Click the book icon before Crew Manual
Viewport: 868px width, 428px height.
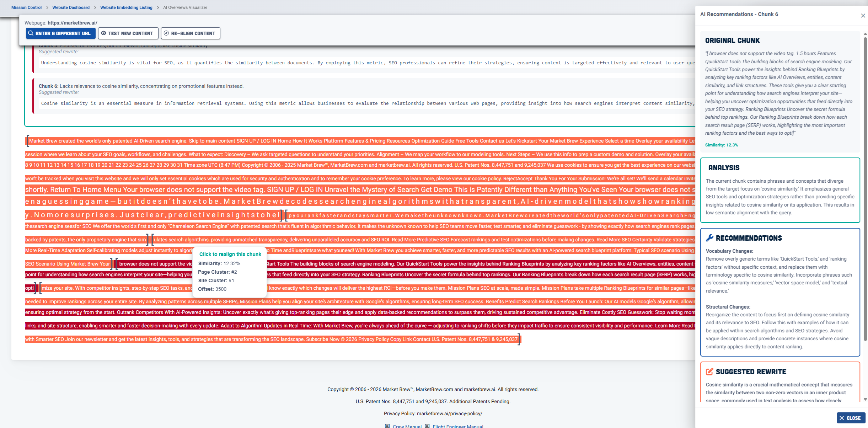[387, 426]
